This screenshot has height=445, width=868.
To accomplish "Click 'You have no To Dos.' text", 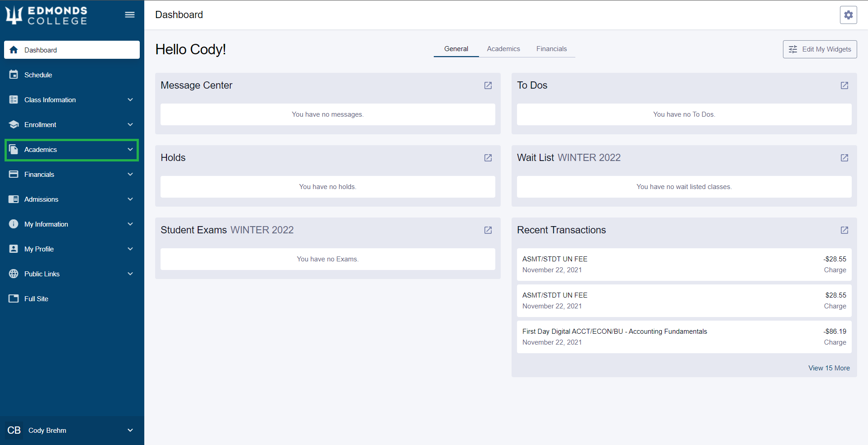I will click(684, 114).
